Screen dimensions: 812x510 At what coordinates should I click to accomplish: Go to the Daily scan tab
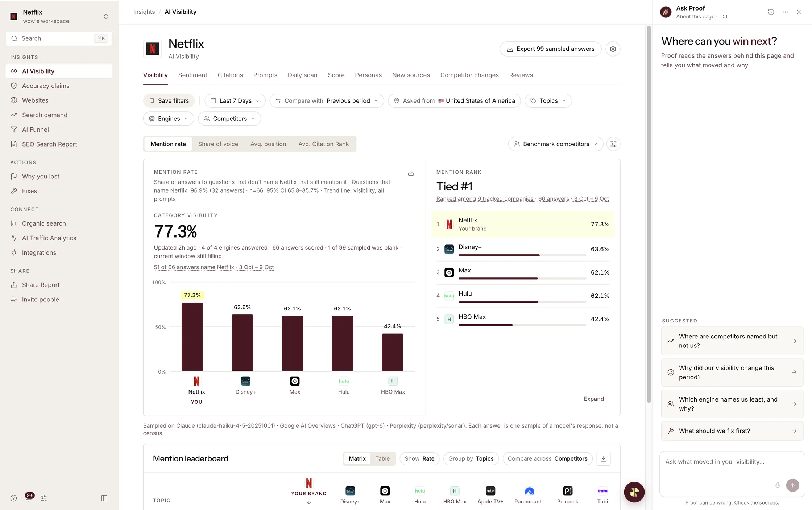click(302, 75)
